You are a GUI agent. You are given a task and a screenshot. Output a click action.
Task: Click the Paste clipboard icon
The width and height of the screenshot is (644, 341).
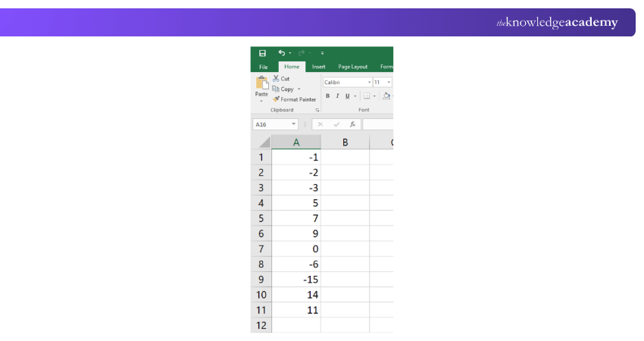[x=261, y=83]
